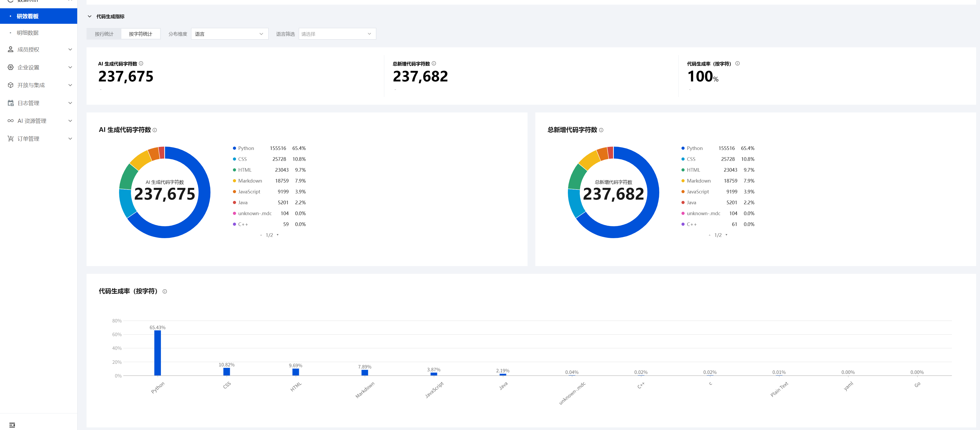This screenshot has width=980, height=430.
Task: Open the 语言筛选 请选择 dropdown
Action: point(337,34)
